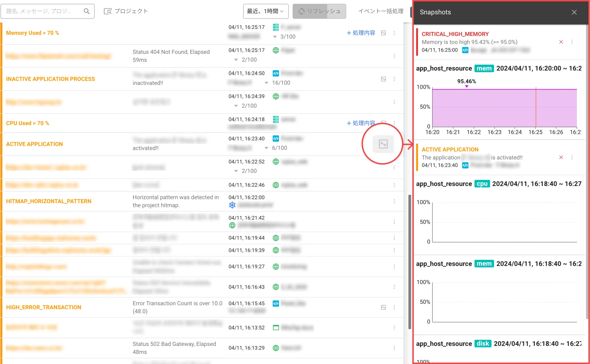The image size is (590, 364).
Task: Open more menu for the 16:24:39 event row
Action: point(394,102)
